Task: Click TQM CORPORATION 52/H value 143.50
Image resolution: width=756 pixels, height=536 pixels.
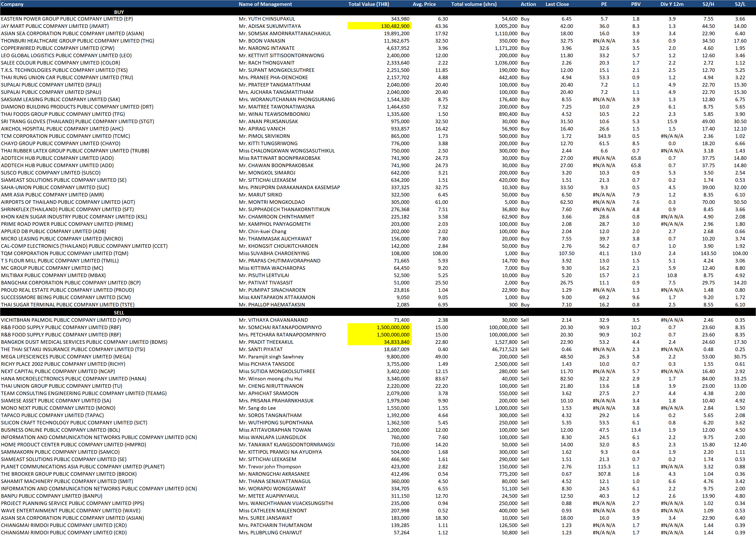Action: 708,253
